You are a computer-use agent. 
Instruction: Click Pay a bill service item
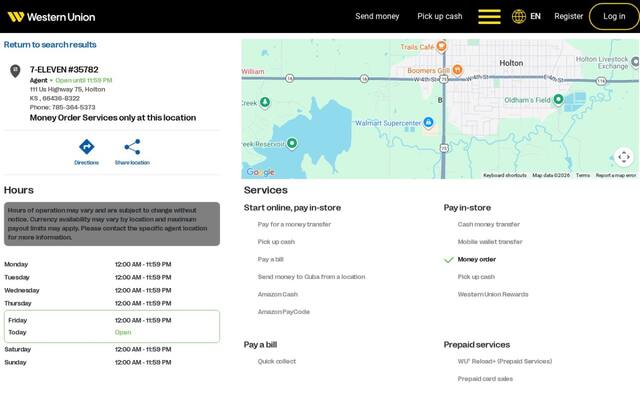click(271, 259)
